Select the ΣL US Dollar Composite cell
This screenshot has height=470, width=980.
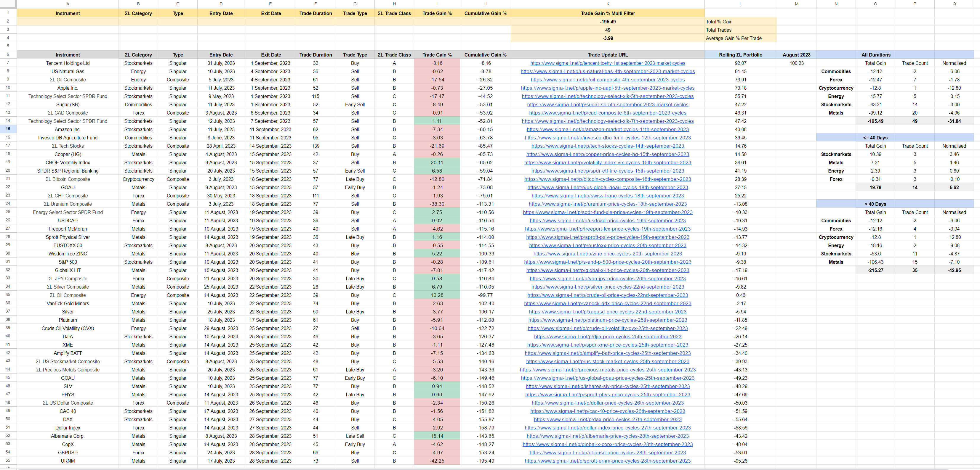pos(68,403)
